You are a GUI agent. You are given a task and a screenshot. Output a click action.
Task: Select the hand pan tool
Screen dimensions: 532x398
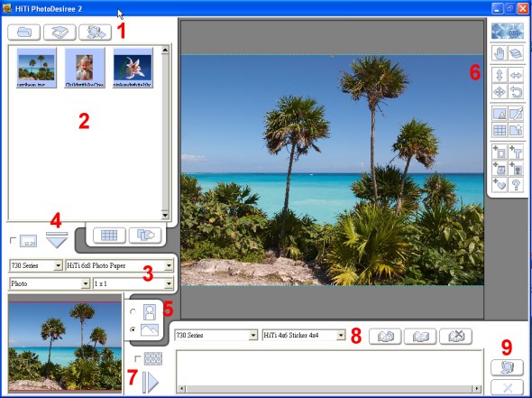pyautogui.click(x=500, y=53)
